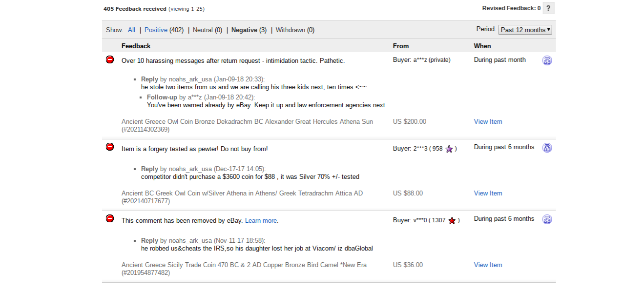This screenshot has height=291, width=644.
Task: Click the 'Over 10 harassing messages' comment
Action: pyautogui.click(x=233, y=61)
